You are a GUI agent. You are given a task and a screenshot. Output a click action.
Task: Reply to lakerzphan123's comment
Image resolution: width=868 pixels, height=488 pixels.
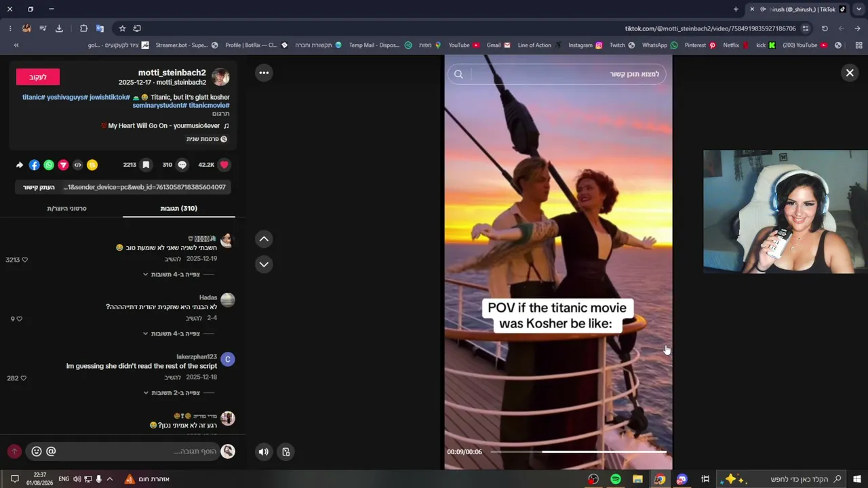click(173, 378)
